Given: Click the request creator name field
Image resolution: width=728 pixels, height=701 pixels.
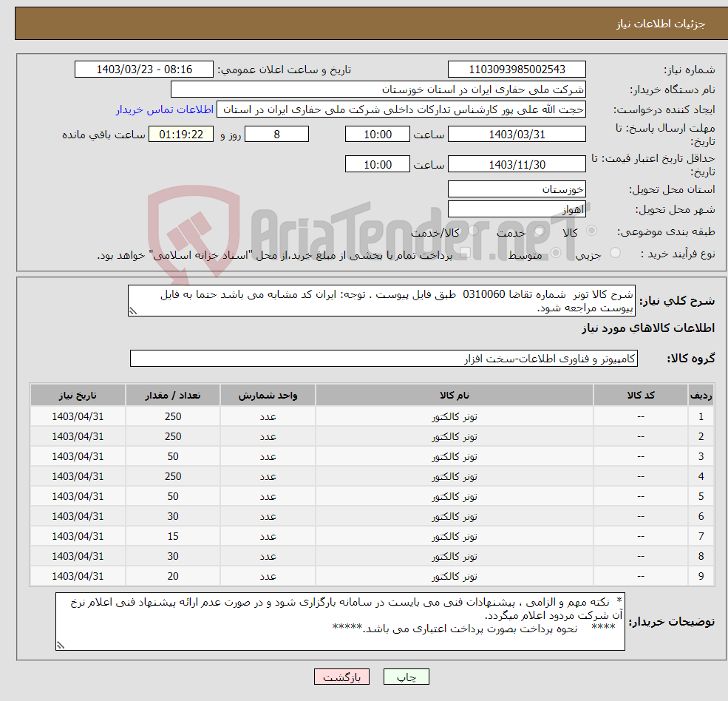Looking at the screenshot, I should point(401,109).
